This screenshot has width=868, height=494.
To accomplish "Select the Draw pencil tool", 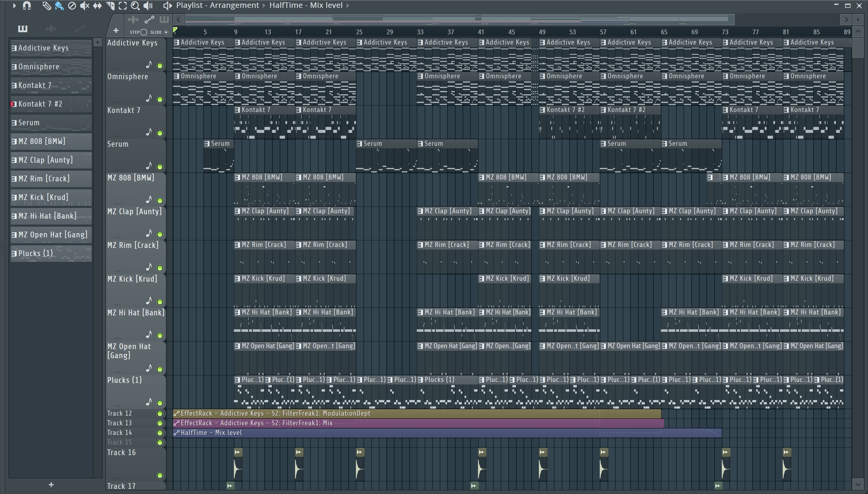I will point(46,5).
